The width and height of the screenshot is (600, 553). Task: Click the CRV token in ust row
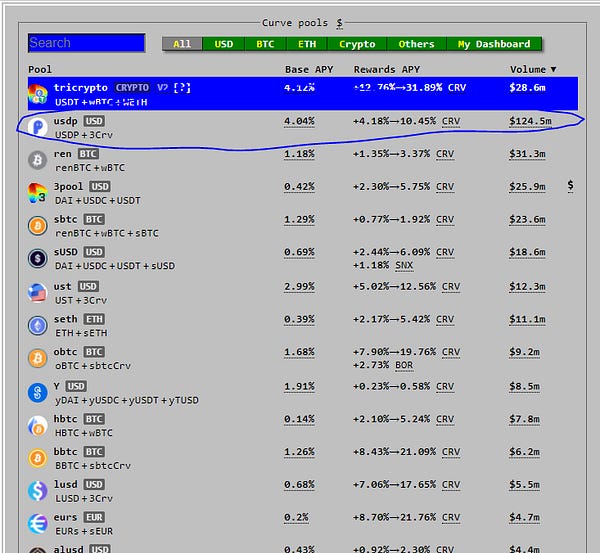[451, 287]
